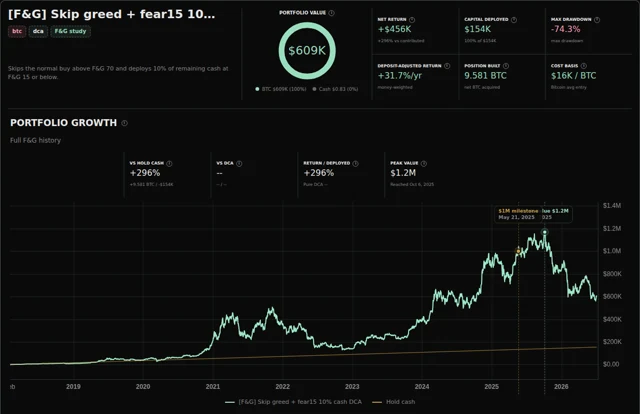Click info icon beside Portfolio Growth heading
Viewport: 640px width, 414px height.
pyautogui.click(x=124, y=123)
